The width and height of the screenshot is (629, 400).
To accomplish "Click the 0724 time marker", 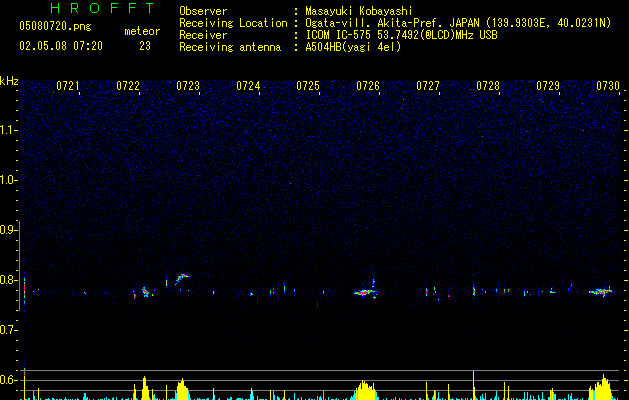I will coord(248,86).
